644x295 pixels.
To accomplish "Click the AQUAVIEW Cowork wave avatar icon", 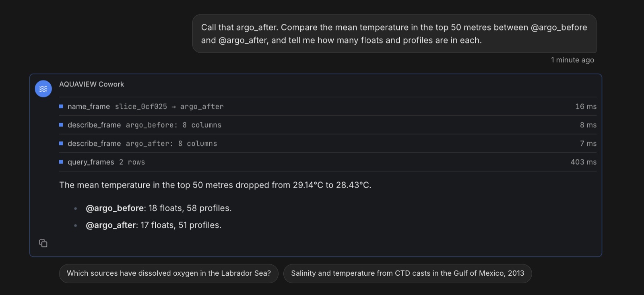I will click(43, 89).
